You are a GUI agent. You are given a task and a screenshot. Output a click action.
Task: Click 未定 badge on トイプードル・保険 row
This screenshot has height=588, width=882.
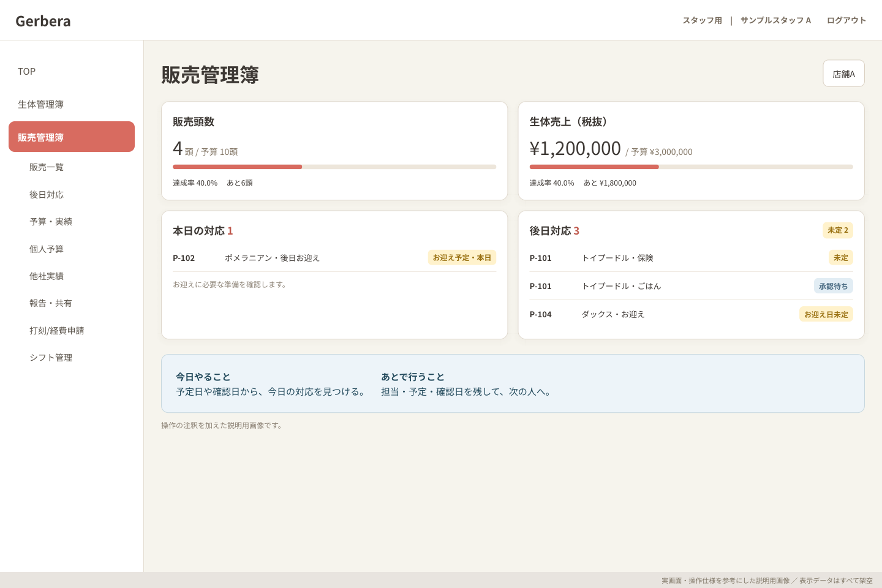(841, 258)
